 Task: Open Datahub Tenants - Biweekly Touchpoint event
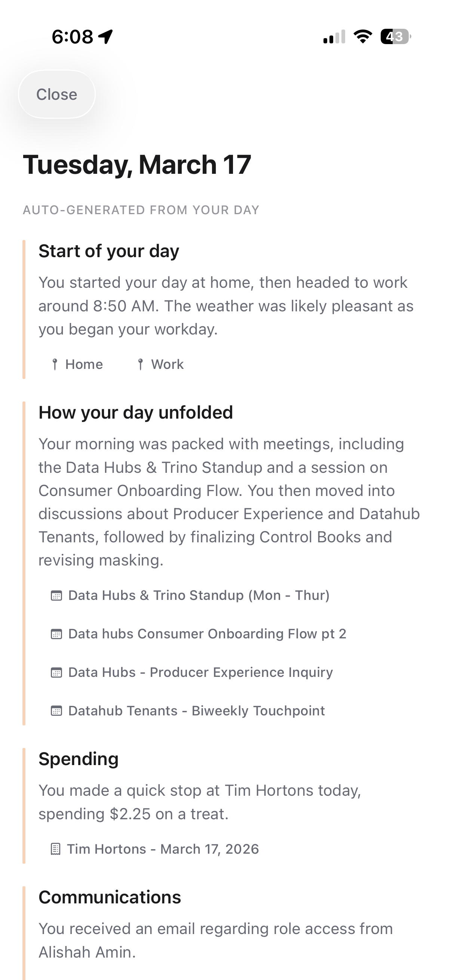[x=196, y=711]
